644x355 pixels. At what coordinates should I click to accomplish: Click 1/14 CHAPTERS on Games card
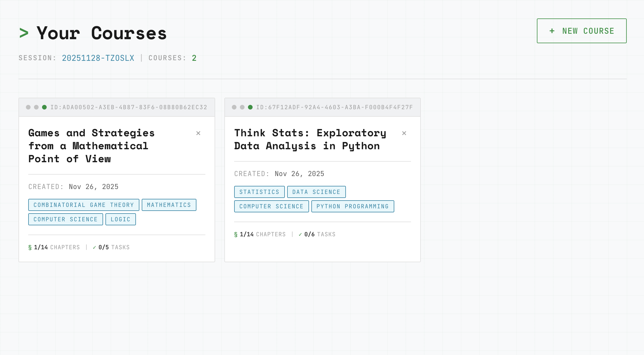(x=56, y=247)
